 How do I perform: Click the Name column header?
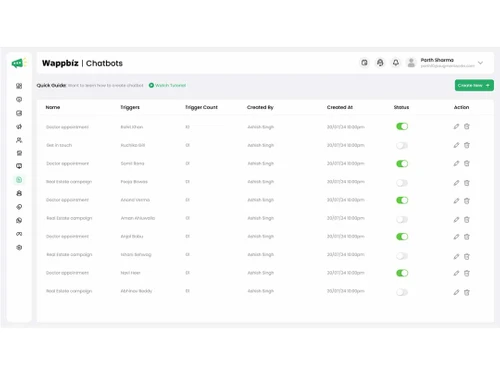tap(53, 107)
